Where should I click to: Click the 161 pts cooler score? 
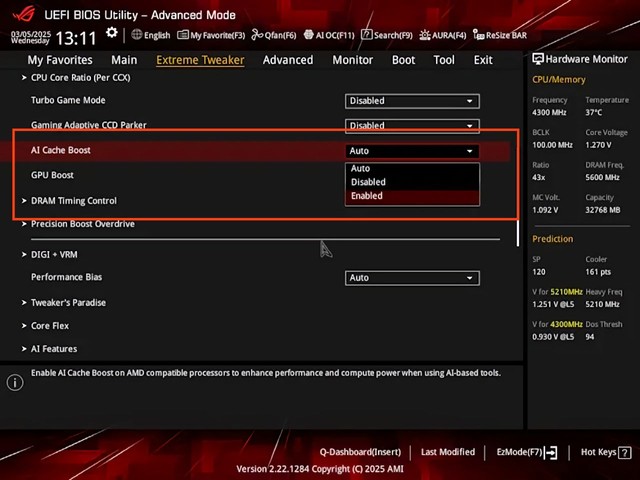pyautogui.click(x=598, y=272)
